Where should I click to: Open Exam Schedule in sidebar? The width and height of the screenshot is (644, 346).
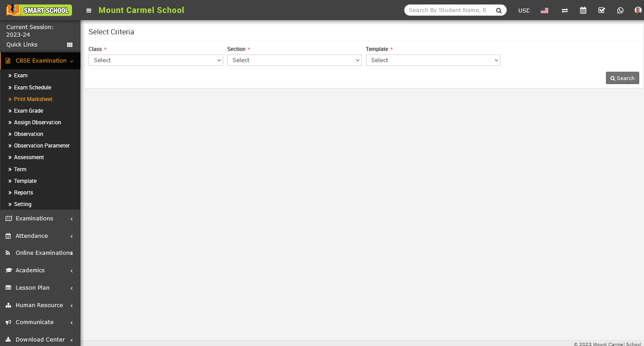33,88
